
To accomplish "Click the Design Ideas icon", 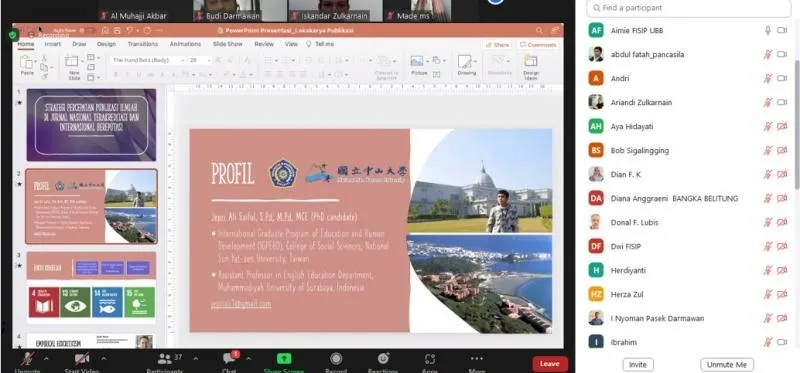I will click(x=531, y=61).
